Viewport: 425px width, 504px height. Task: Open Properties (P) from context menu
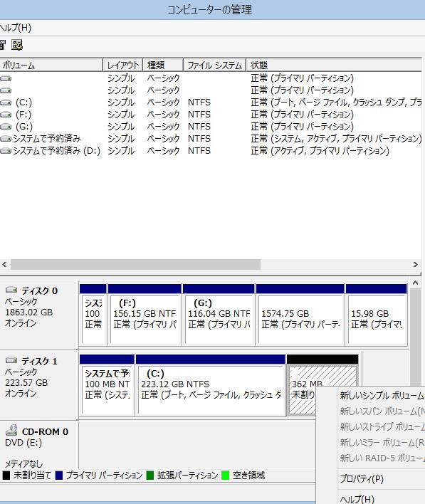point(362,479)
